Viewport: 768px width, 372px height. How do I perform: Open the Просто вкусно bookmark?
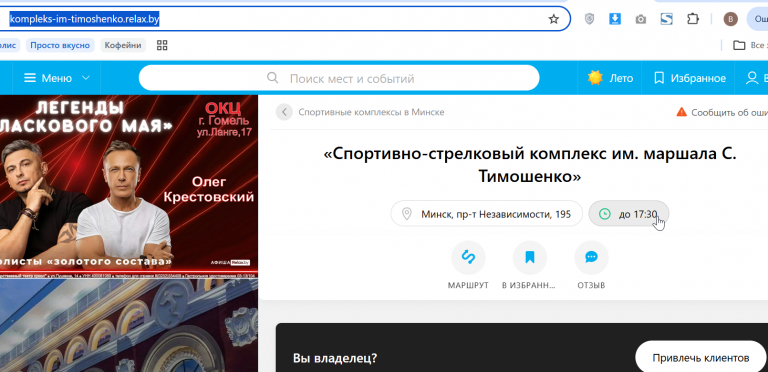(60, 46)
